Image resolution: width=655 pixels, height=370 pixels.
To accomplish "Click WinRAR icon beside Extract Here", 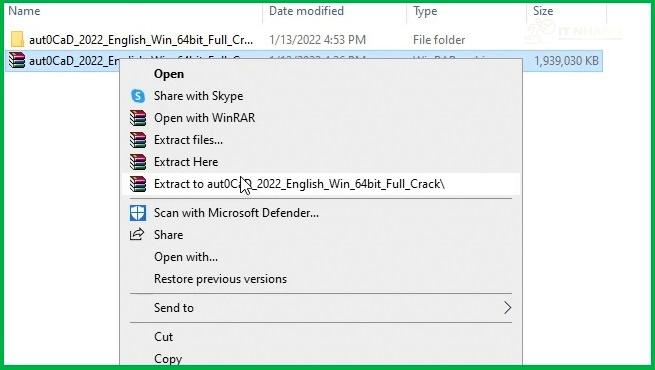I will click(x=138, y=162).
